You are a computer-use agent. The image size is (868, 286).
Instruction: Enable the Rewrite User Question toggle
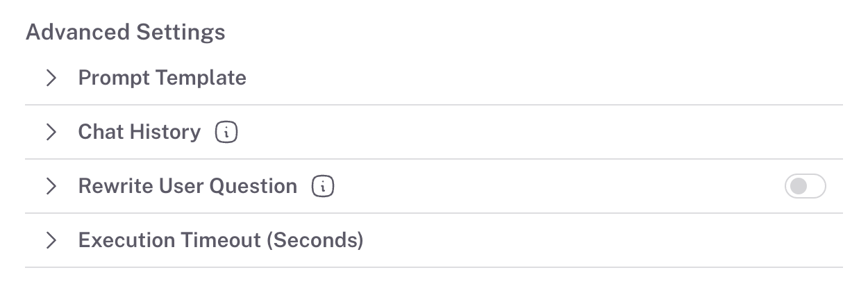pyautogui.click(x=805, y=186)
